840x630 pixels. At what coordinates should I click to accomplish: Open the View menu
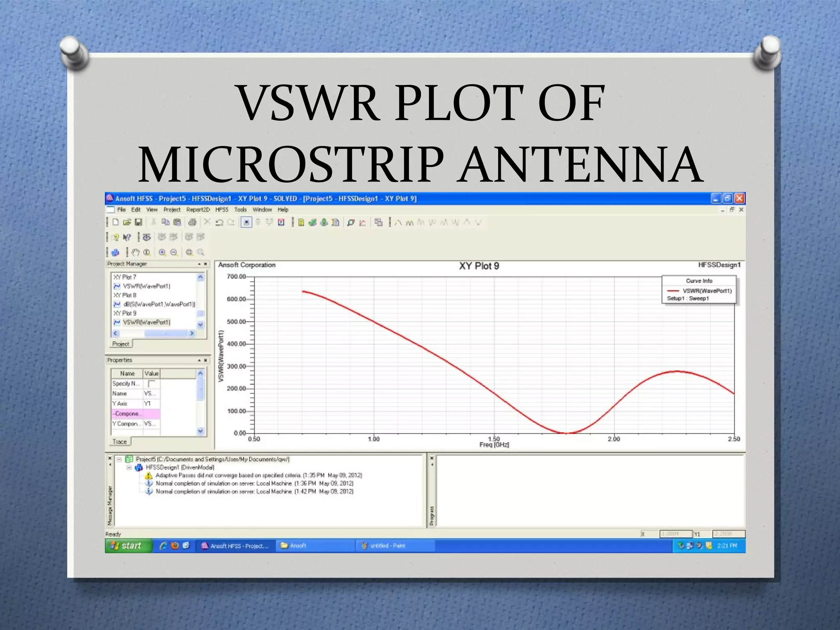click(x=152, y=210)
